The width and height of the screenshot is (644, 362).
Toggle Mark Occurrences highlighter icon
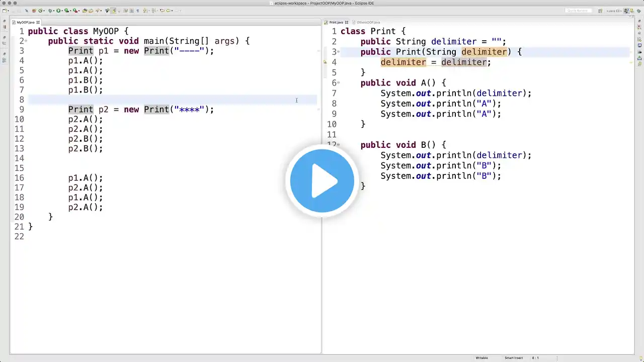pos(113,11)
